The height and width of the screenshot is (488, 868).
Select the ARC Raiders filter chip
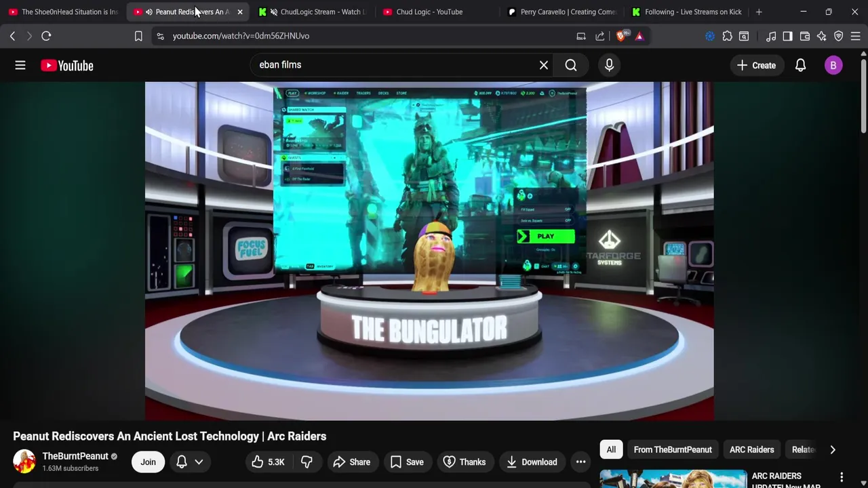[x=751, y=449]
